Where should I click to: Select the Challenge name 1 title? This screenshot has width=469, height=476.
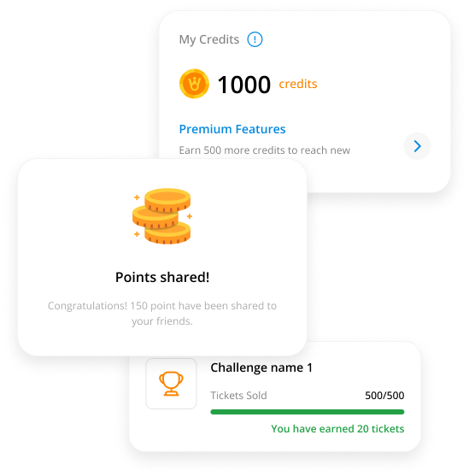coord(261,367)
